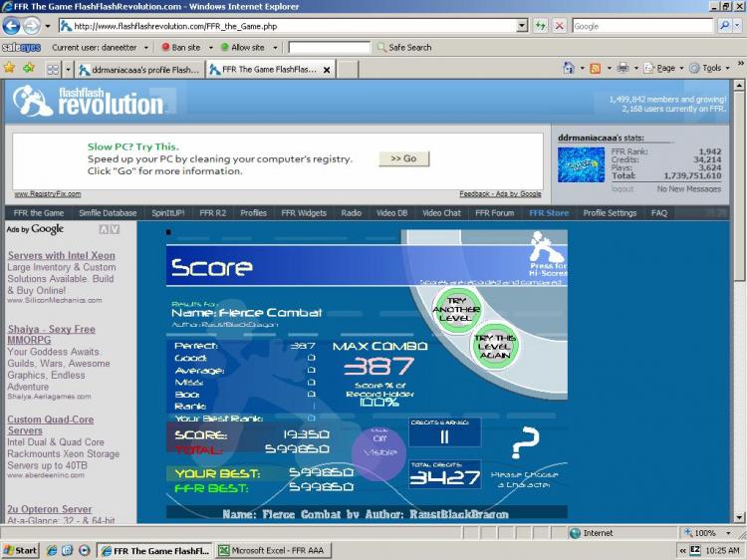Open the FFR Forum nav item
This screenshot has width=747, height=560.
tap(494, 213)
